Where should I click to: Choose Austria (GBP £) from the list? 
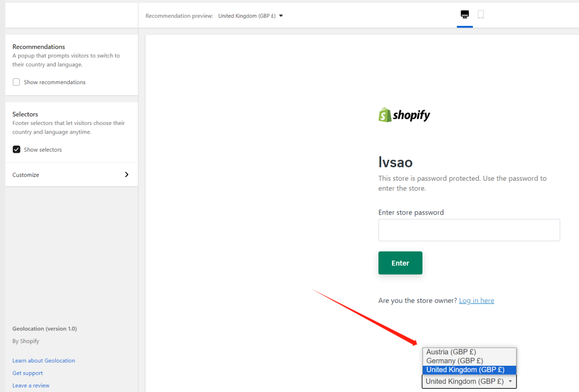pos(469,352)
